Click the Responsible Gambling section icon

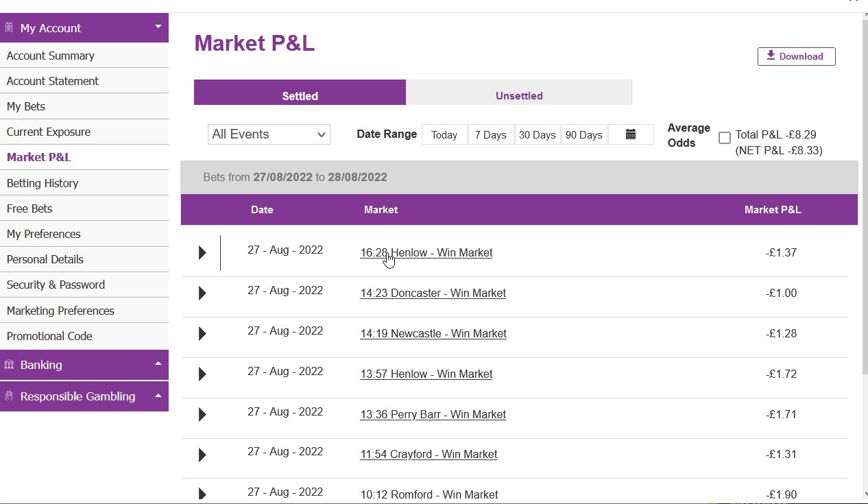click(x=9, y=396)
